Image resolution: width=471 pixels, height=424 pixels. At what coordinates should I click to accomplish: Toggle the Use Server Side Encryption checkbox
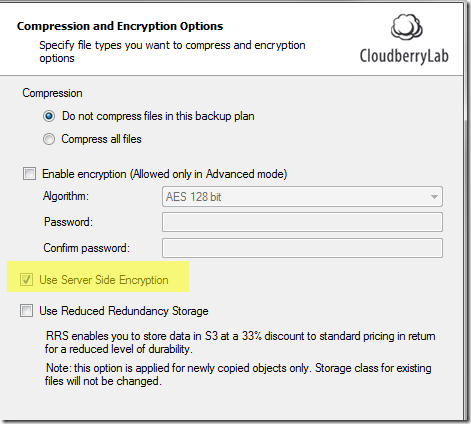tap(26, 279)
